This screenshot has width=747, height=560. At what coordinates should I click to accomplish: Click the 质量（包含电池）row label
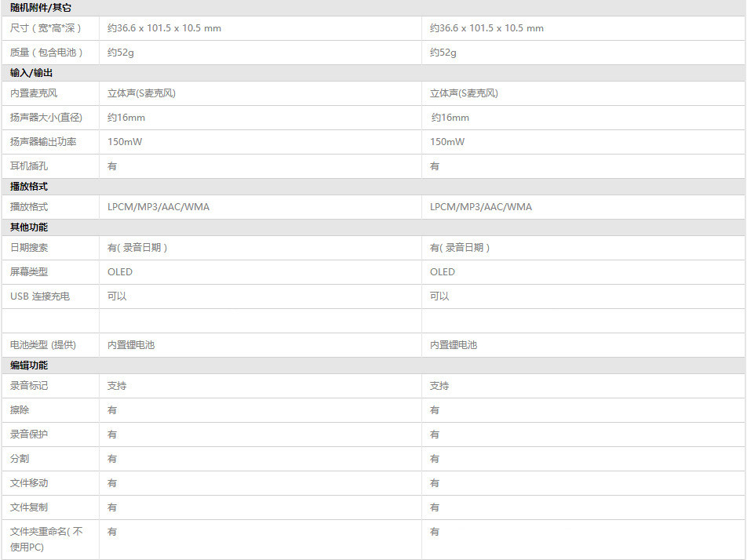pyautogui.click(x=46, y=53)
